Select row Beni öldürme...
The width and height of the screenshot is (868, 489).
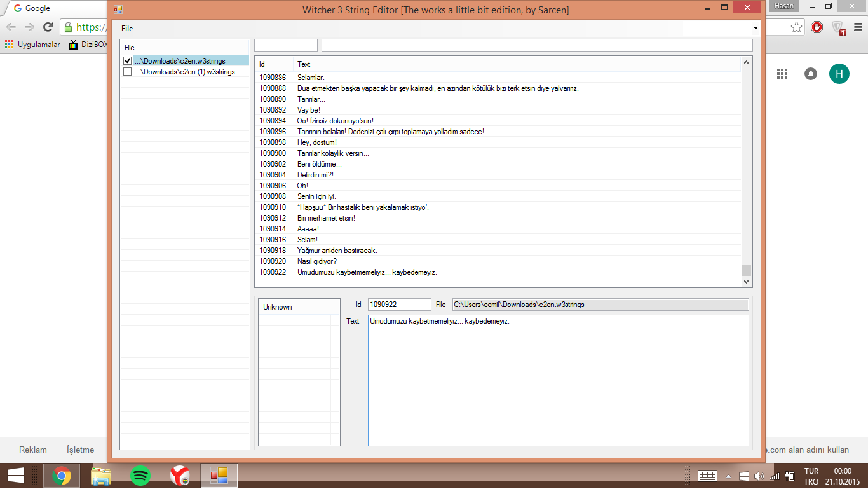pyautogui.click(x=498, y=164)
